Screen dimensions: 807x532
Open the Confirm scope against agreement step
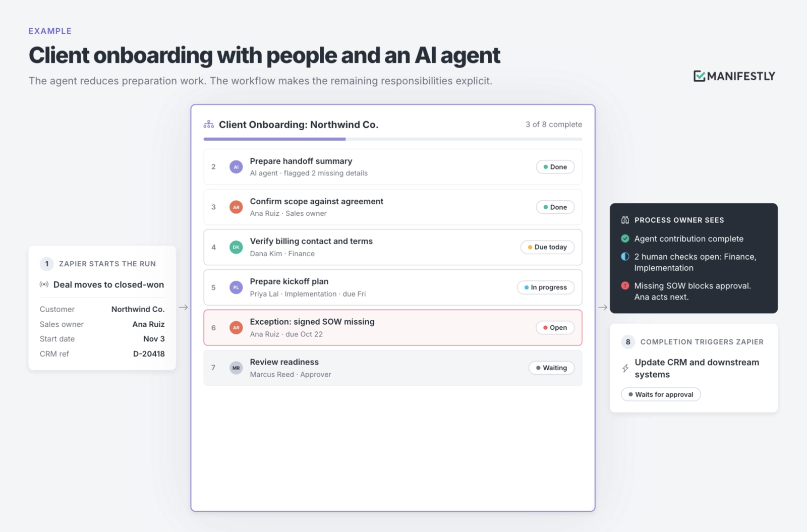coord(393,207)
